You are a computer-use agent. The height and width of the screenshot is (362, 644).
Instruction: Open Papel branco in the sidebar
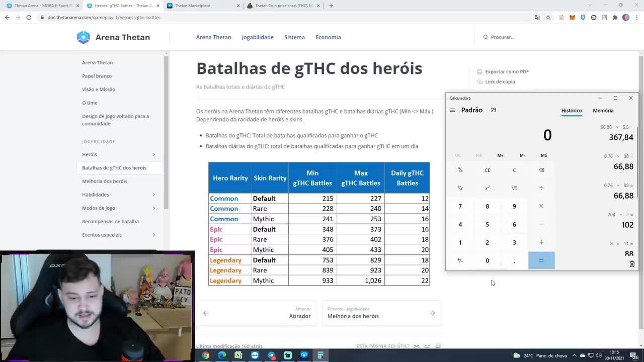pos(97,76)
